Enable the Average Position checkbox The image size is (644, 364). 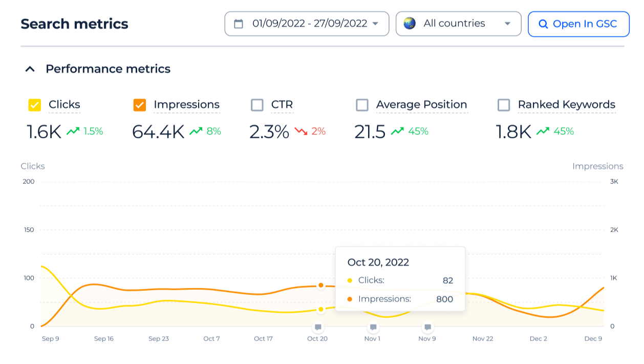coord(362,105)
